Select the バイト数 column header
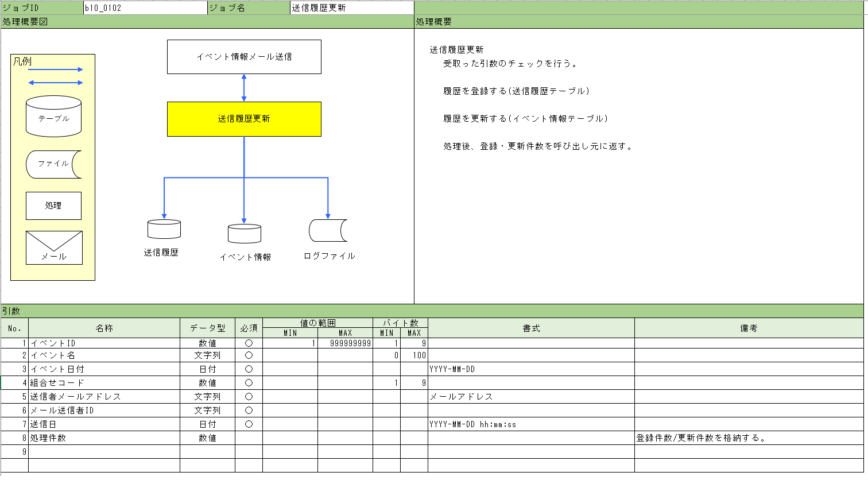868x480 pixels. tap(401, 323)
